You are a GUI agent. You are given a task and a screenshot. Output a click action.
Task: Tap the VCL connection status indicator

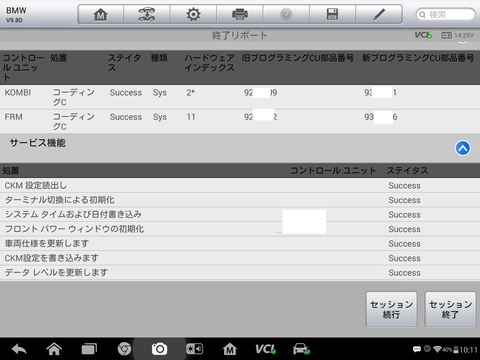click(x=423, y=35)
